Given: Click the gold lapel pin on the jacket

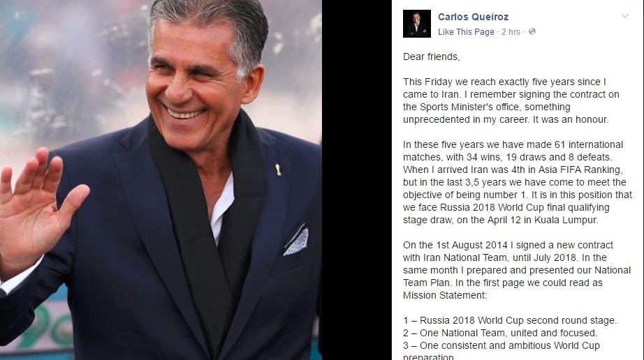Looking at the screenshot, I should (x=278, y=170).
